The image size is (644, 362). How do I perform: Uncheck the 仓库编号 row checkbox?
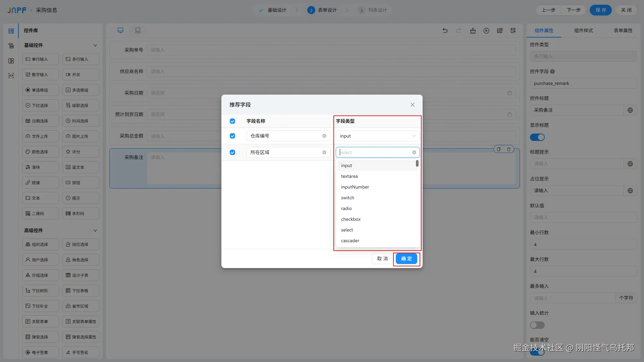[232, 136]
